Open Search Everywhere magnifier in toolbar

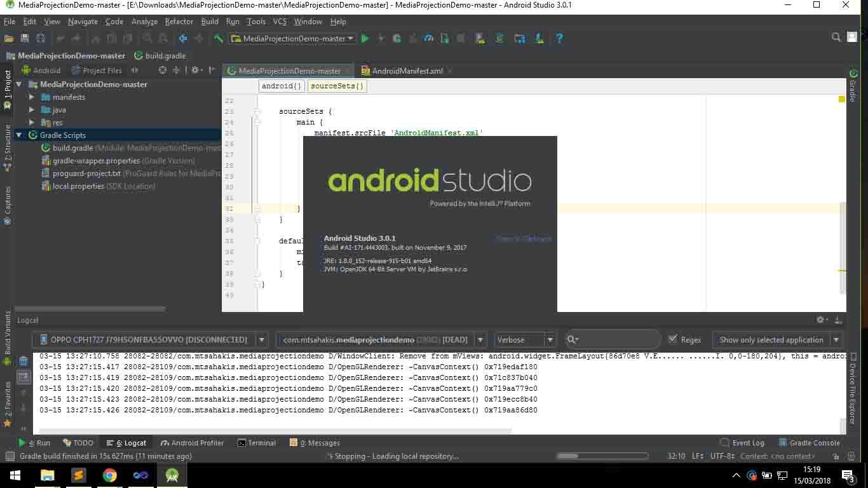tap(836, 38)
